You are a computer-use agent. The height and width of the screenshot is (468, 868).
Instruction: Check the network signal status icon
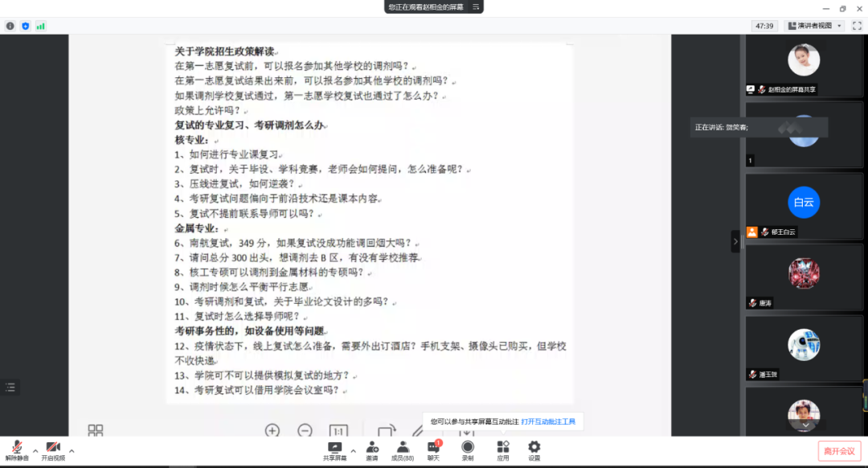40,26
